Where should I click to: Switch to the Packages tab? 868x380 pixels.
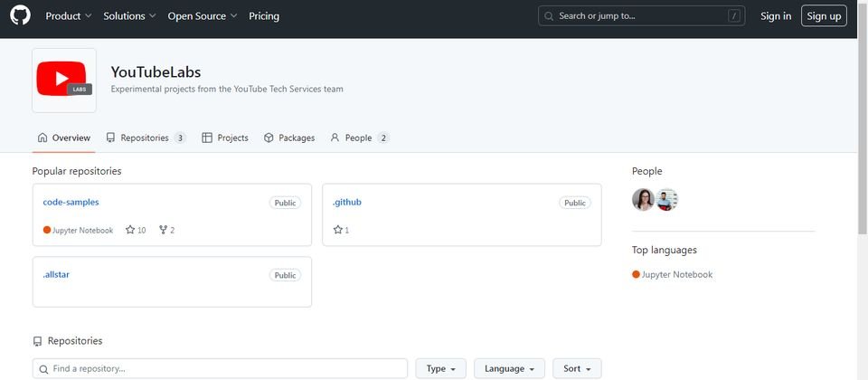[x=289, y=138]
